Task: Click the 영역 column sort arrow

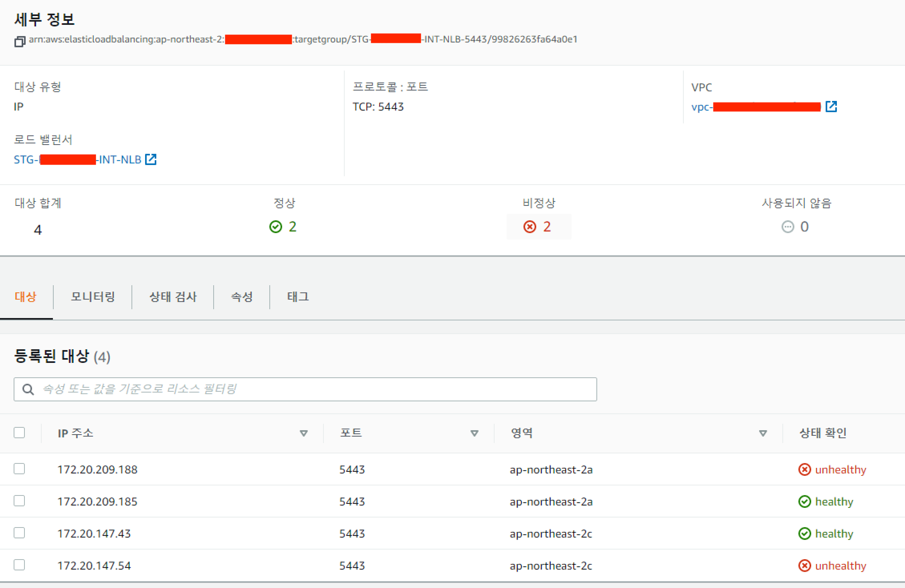Action: (763, 433)
